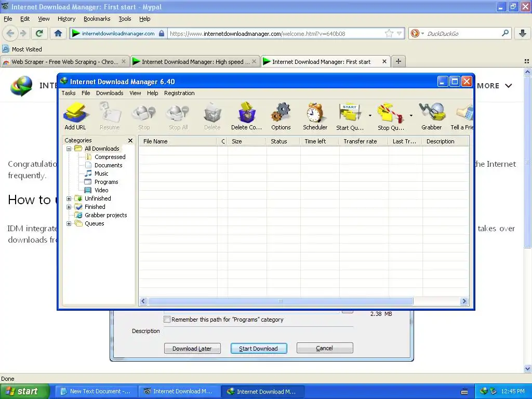
Task: Click IDM logo on webpage
Action: (21, 86)
